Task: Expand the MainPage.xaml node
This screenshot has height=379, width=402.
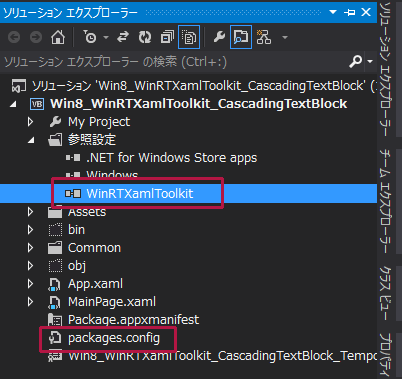Action: click(x=30, y=302)
